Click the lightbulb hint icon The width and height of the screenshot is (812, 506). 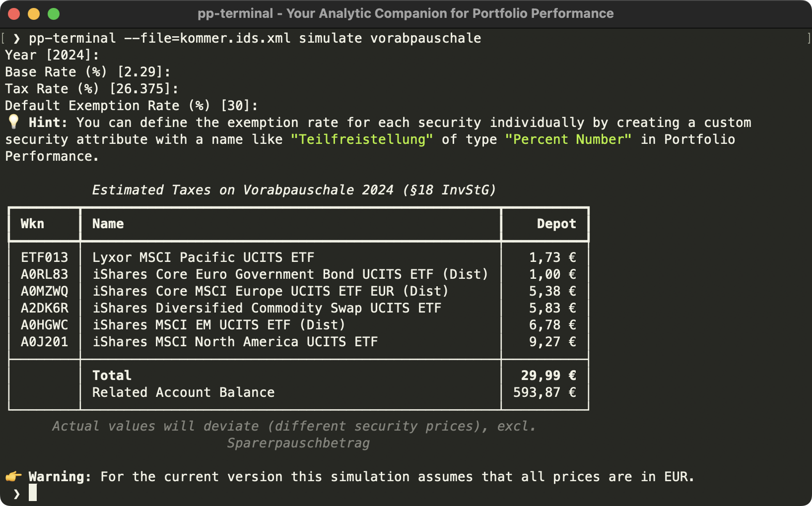[x=13, y=122]
